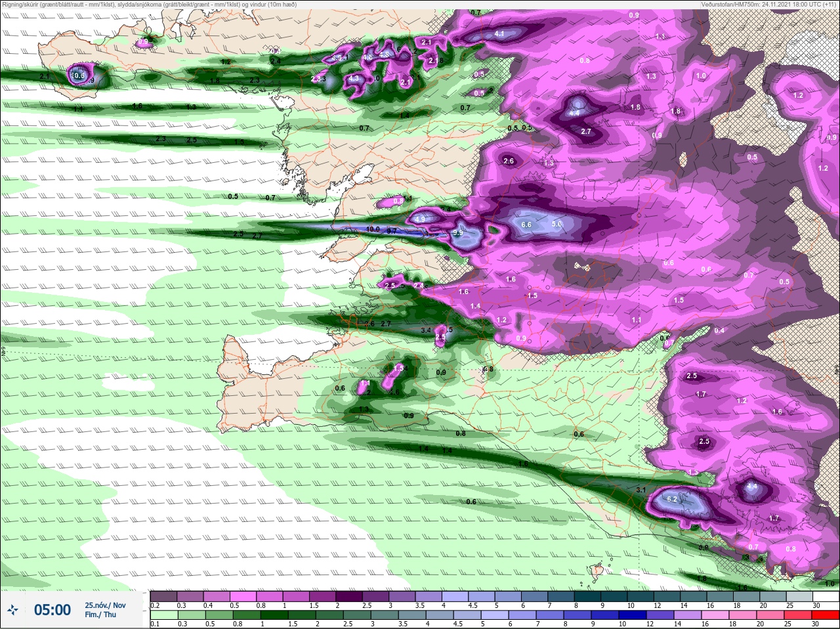Select the white 30 swatch in the snow legend
840x629 pixels.
826,596
